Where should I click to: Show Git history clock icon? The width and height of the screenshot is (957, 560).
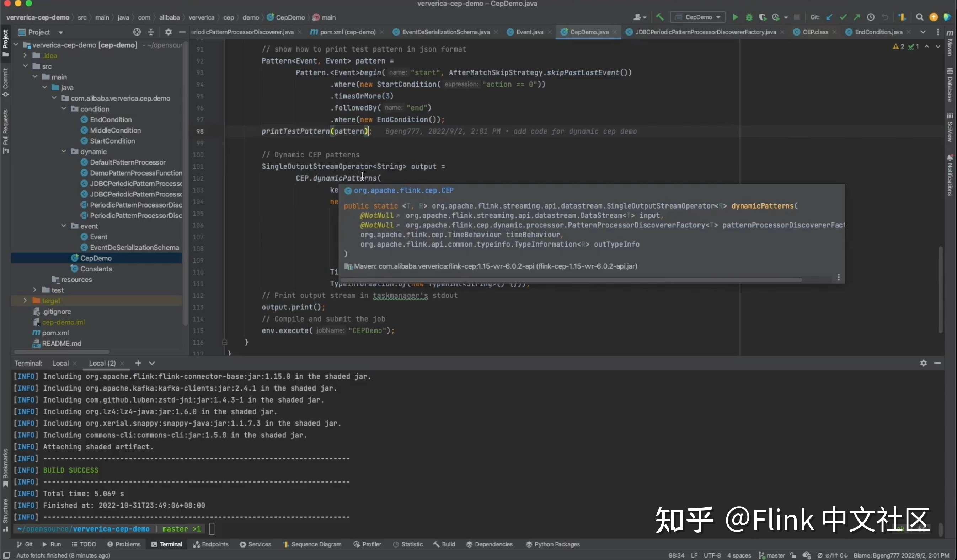[x=871, y=17]
